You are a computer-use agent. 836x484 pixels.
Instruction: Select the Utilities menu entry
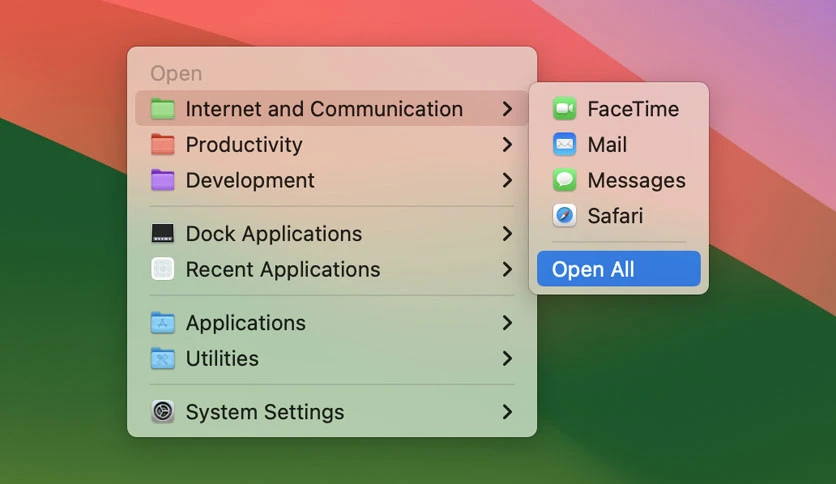(332, 358)
